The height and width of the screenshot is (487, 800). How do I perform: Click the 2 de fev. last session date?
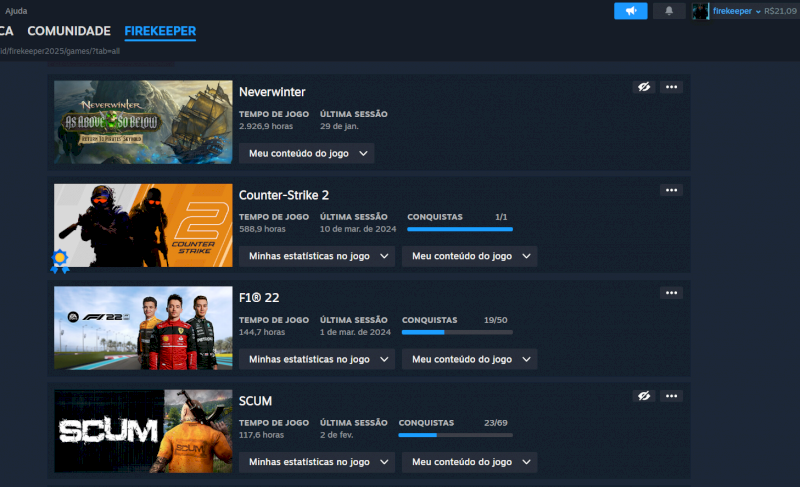click(x=336, y=435)
